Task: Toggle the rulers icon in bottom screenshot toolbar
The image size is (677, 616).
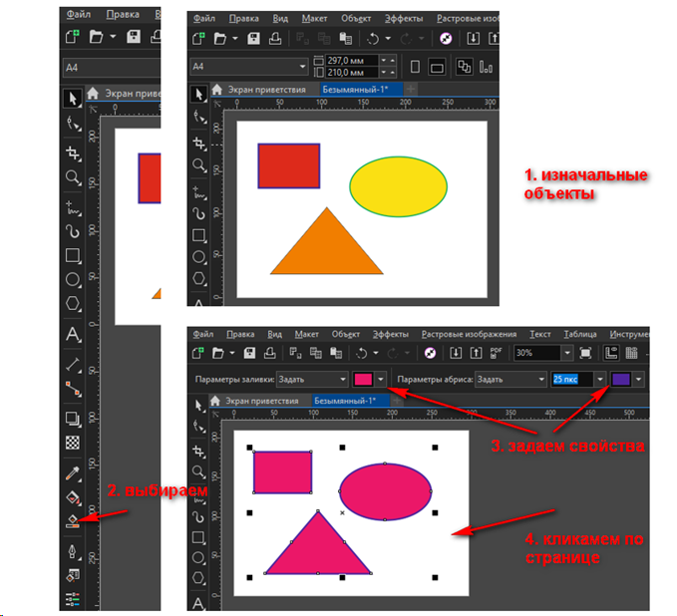Action: 611,353
